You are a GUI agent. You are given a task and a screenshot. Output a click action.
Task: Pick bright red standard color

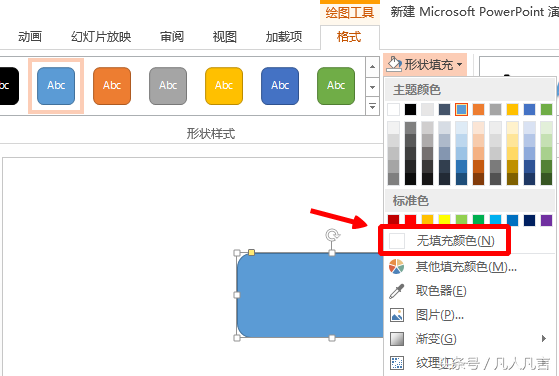(x=410, y=220)
